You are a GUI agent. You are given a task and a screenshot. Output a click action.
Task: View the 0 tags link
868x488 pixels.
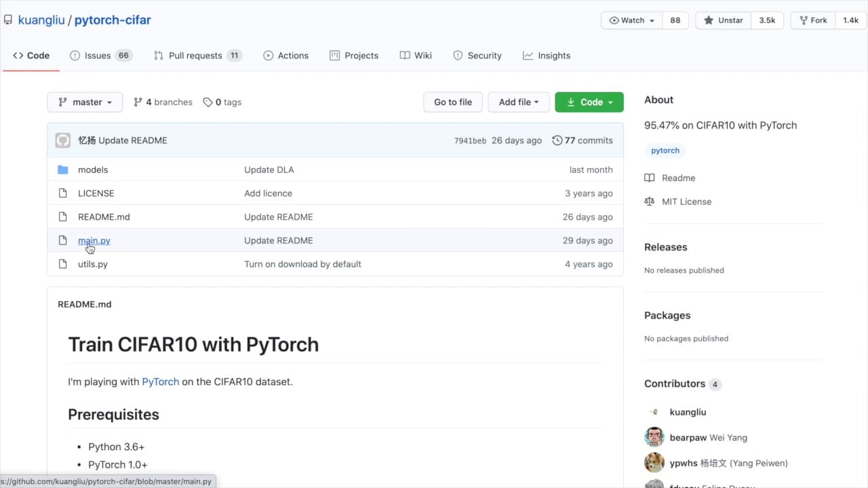(222, 102)
